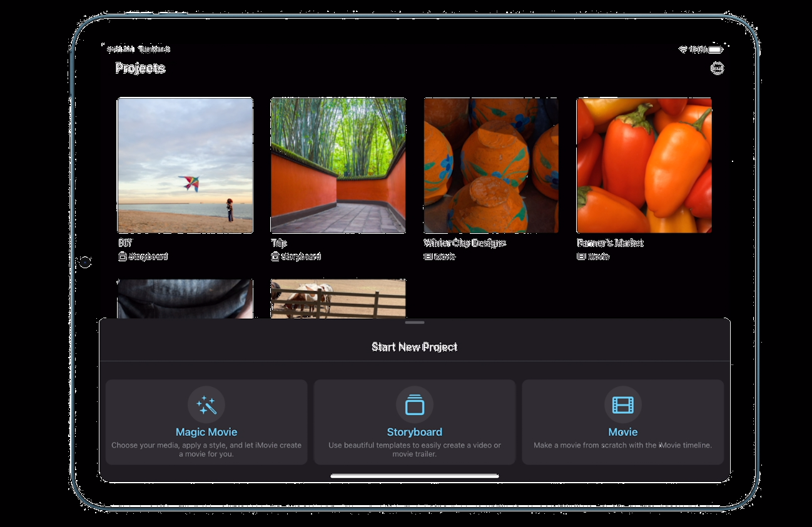Viewport: 812px width, 527px height.
Task: Tap the Movie filmstrip icon
Action: click(622, 405)
